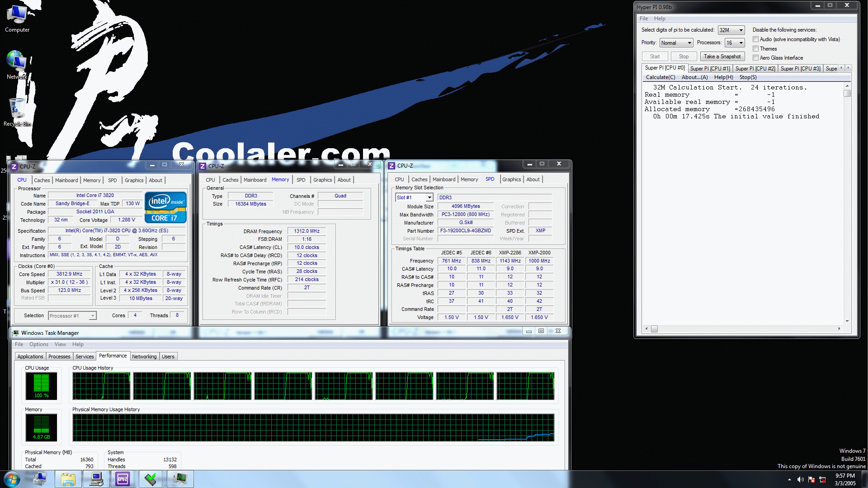The image size is (868, 488).
Task: Open Mainboard tab in Memory CPU-Z window
Action: [x=255, y=180]
